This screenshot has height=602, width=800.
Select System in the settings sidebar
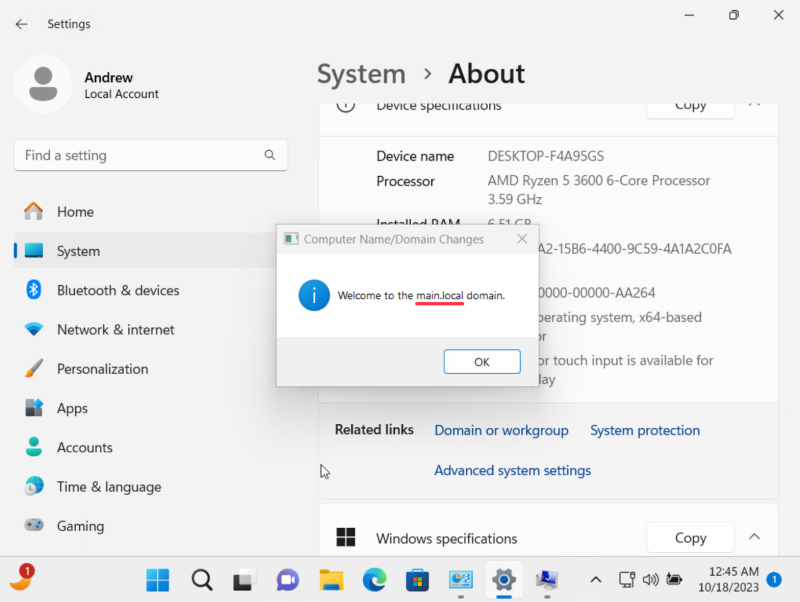tap(78, 251)
